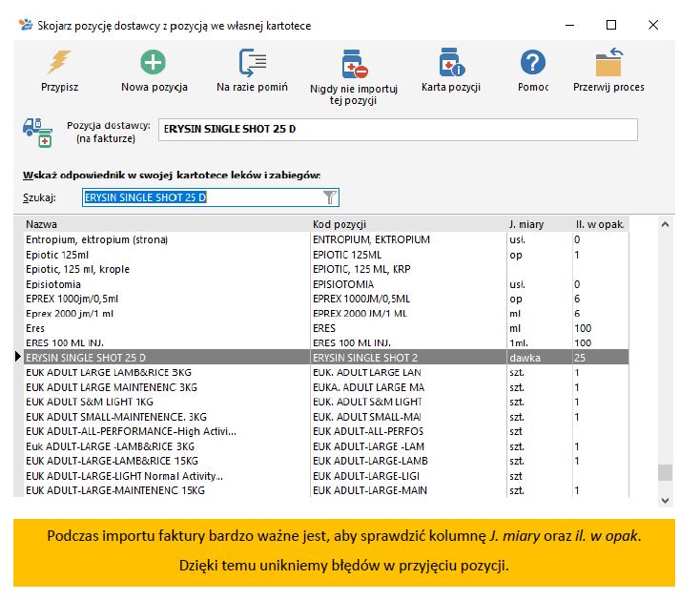This screenshot has height=600, width=700.
Task: Click the quantity 25 in highlighted row
Action: 601,358
